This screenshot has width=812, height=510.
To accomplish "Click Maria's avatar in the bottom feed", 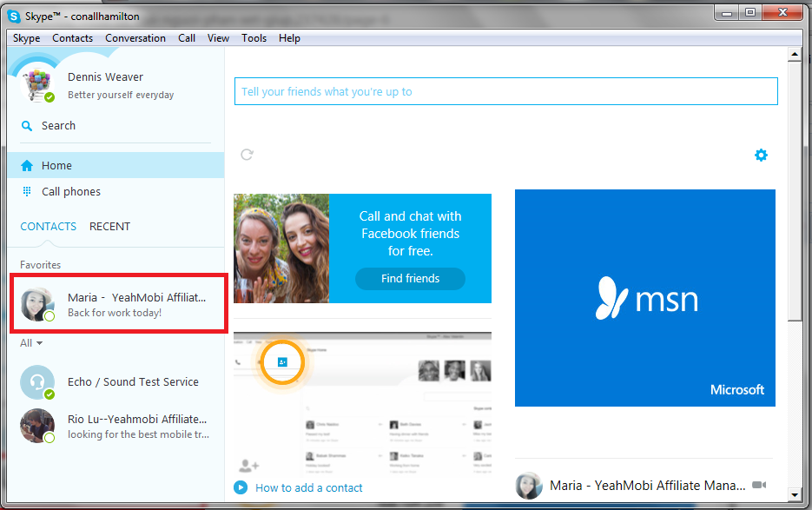I will coord(529,486).
